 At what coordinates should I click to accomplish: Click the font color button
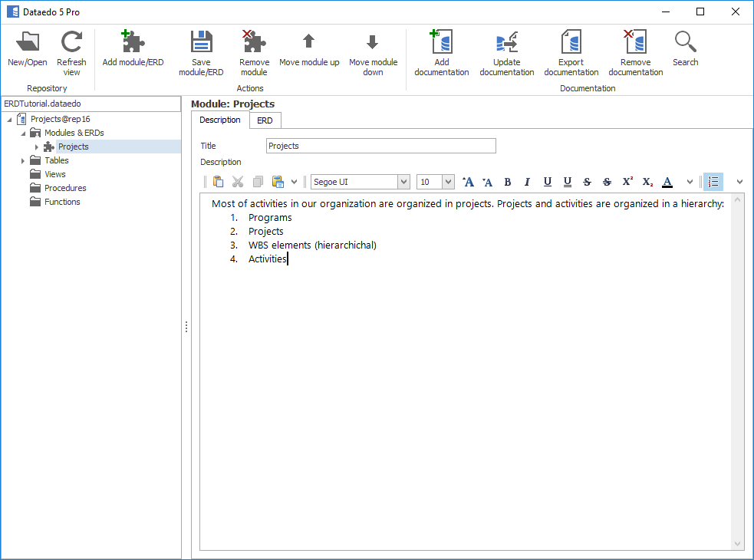pos(667,182)
